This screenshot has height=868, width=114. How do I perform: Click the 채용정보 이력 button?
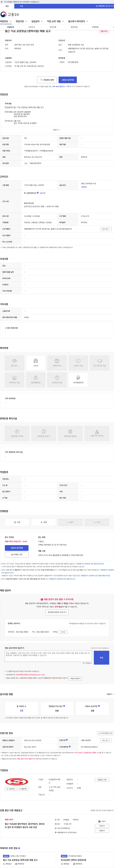[x=102, y=780]
